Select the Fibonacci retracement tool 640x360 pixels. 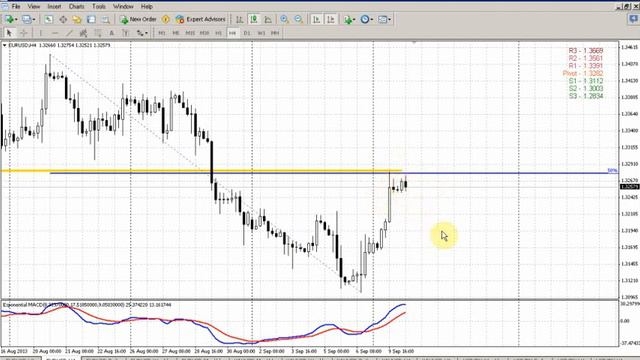click(x=98, y=33)
